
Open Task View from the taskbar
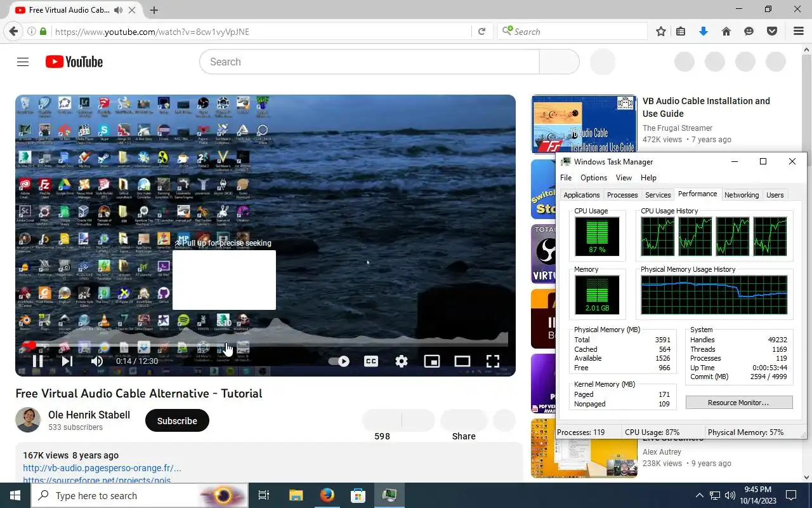click(264, 495)
